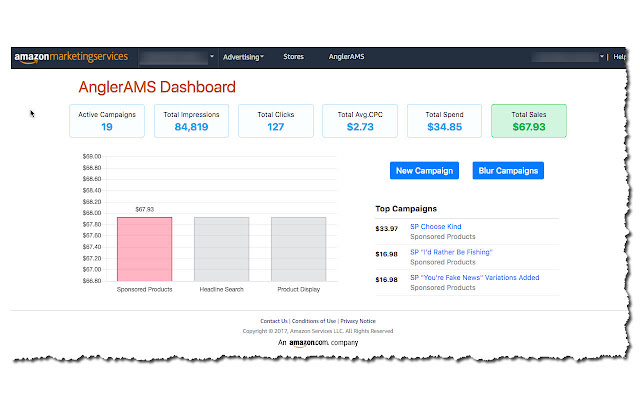Open SP "You're Fake News" Variations Added campaign

(475, 278)
